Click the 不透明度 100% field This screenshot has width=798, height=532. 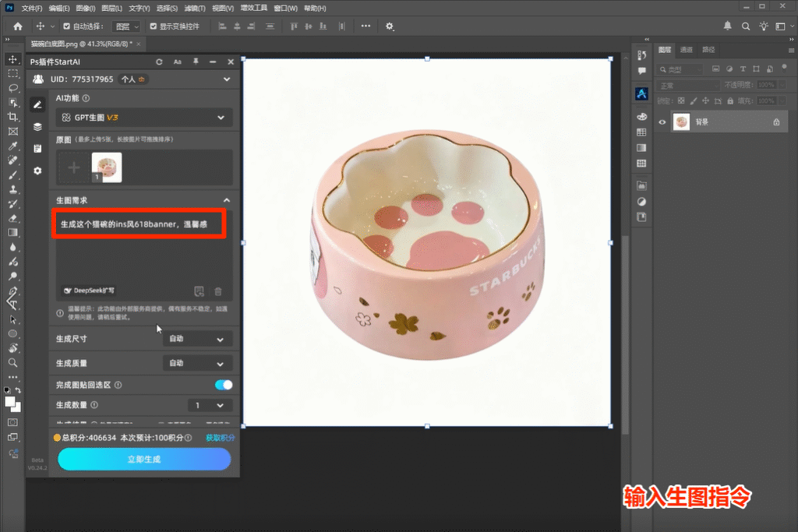pyautogui.click(x=766, y=85)
